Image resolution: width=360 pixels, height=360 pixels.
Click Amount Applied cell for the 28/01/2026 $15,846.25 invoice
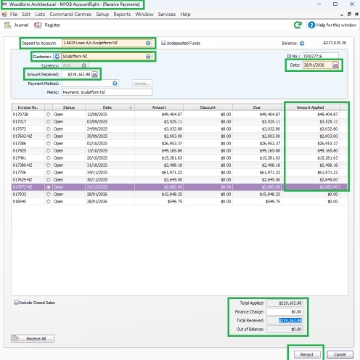click(x=311, y=194)
